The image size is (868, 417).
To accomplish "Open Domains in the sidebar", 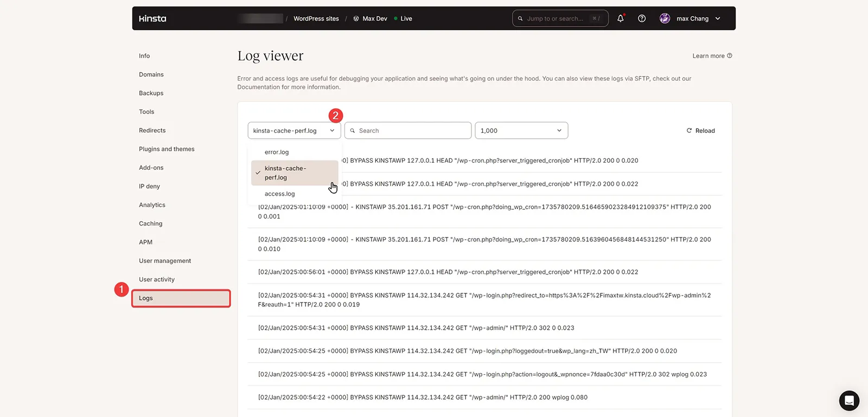I will [151, 75].
